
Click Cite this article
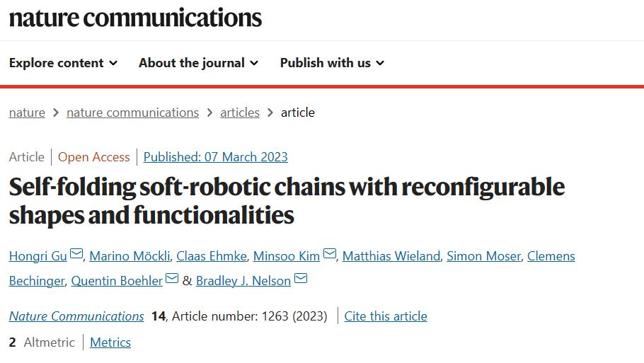click(386, 316)
